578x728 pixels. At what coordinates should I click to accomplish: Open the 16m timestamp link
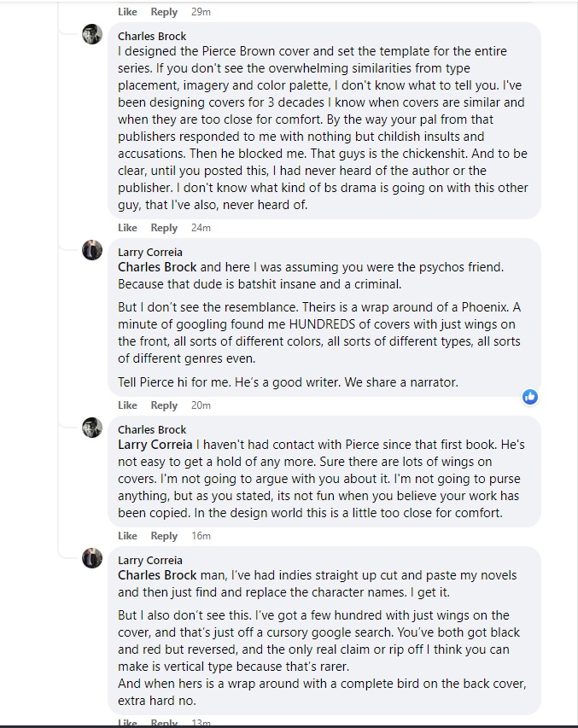click(x=201, y=536)
